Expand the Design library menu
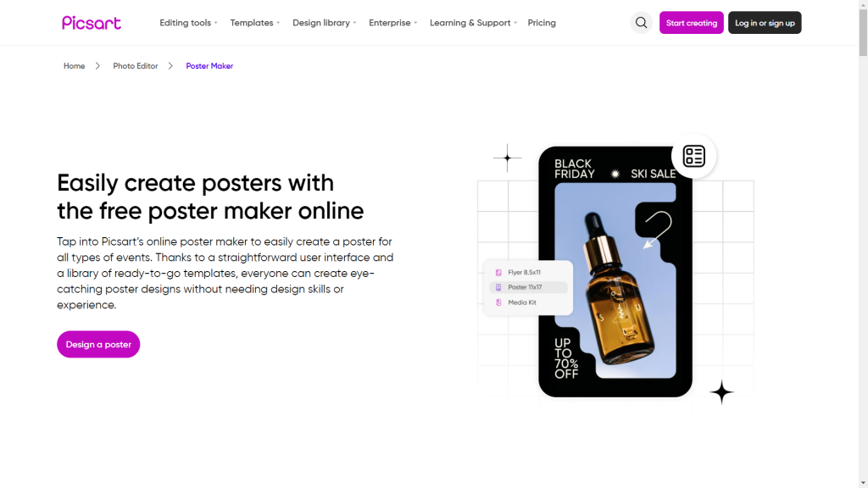The height and width of the screenshot is (488, 868). point(321,23)
